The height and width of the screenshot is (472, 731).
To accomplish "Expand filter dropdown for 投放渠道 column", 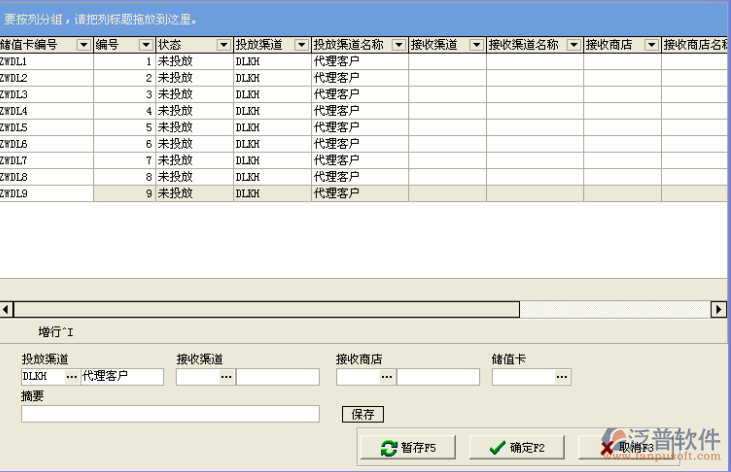I will [x=301, y=45].
